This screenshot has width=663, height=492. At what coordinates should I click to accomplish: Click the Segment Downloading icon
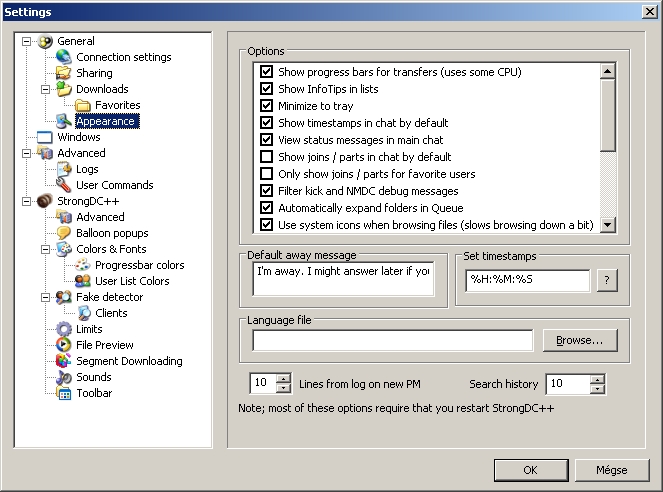coord(64,361)
